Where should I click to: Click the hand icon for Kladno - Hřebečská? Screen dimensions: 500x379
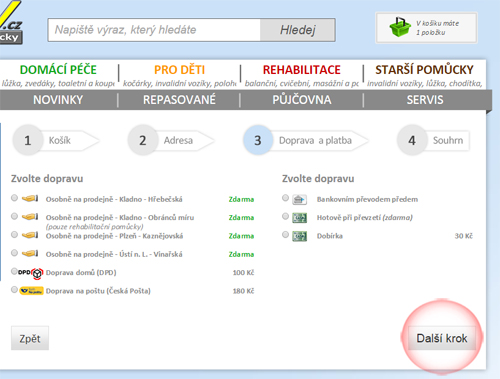[30, 199]
